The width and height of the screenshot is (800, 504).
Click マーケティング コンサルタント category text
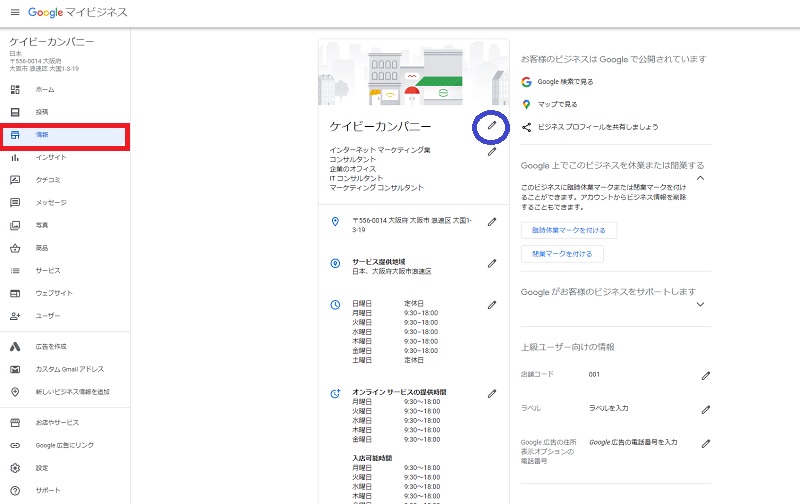click(377, 188)
